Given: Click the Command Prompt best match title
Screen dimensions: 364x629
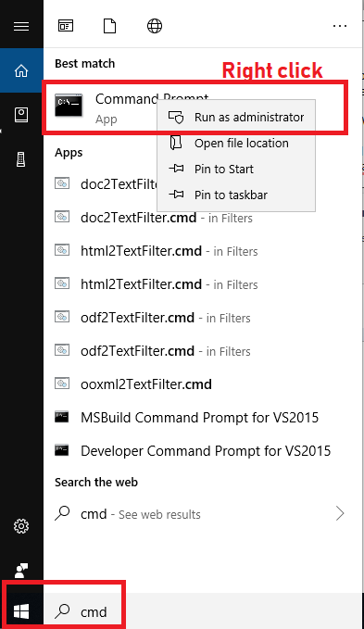Looking at the screenshot, I should tap(152, 99).
